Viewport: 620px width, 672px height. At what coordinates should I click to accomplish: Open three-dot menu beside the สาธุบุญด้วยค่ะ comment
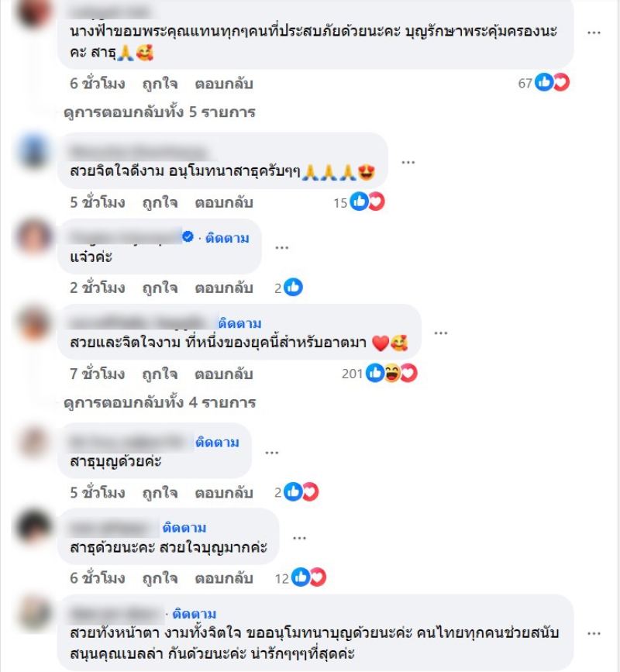pyautogui.click(x=272, y=453)
